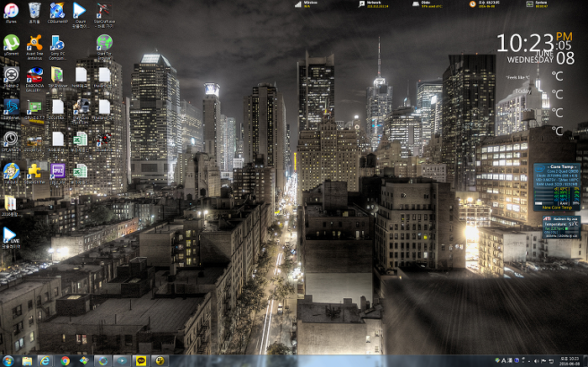Open the Recycle Bin on the desktop

click(x=34, y=11)
